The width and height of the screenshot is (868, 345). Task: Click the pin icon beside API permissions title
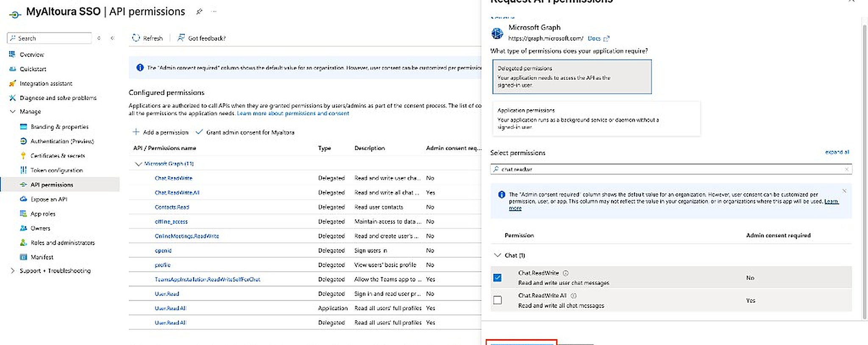[199, 12]
